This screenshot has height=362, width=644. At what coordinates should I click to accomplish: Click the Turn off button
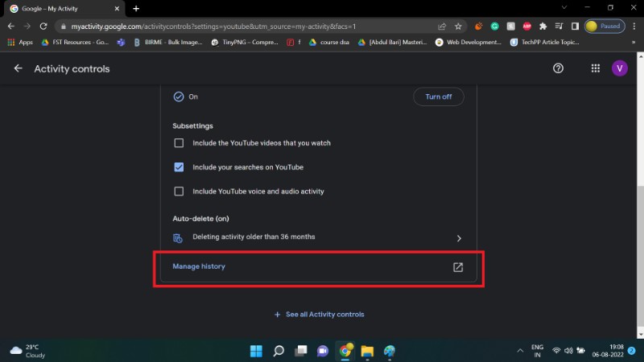[439, 97]
